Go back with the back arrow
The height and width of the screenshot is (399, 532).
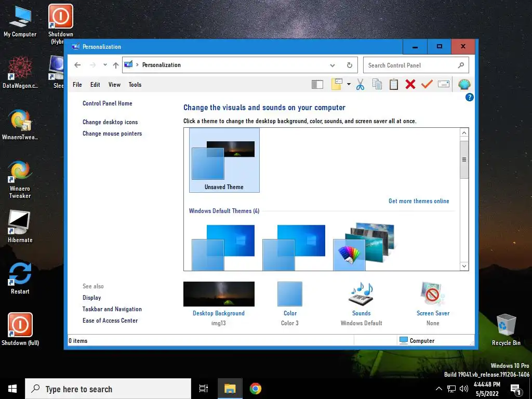pos(78,65)
